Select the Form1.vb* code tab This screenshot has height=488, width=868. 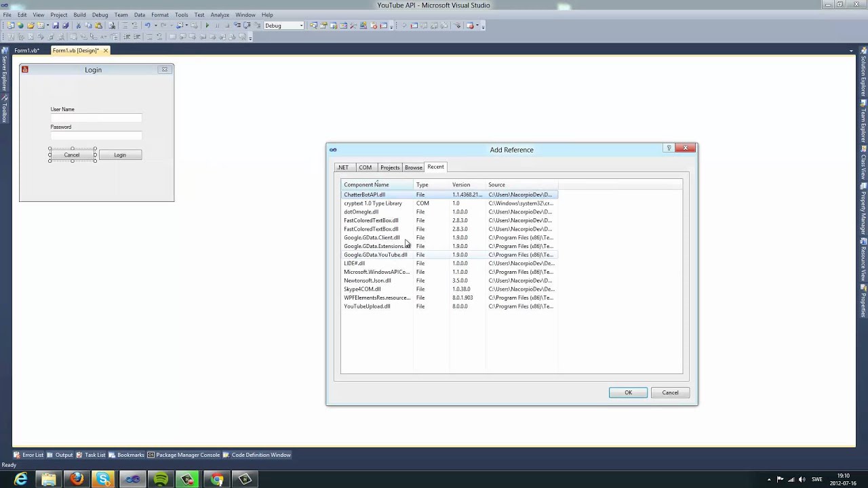(27, 50)
